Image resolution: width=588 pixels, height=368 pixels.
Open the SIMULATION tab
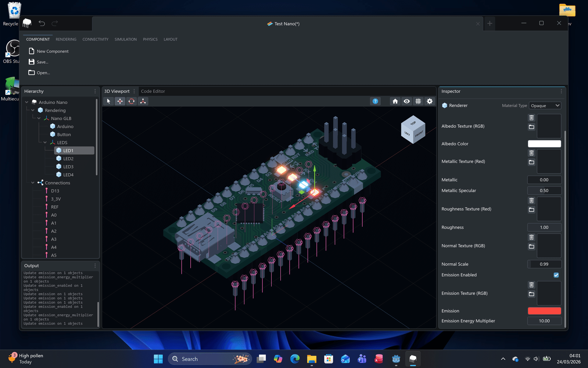[126, 39]
